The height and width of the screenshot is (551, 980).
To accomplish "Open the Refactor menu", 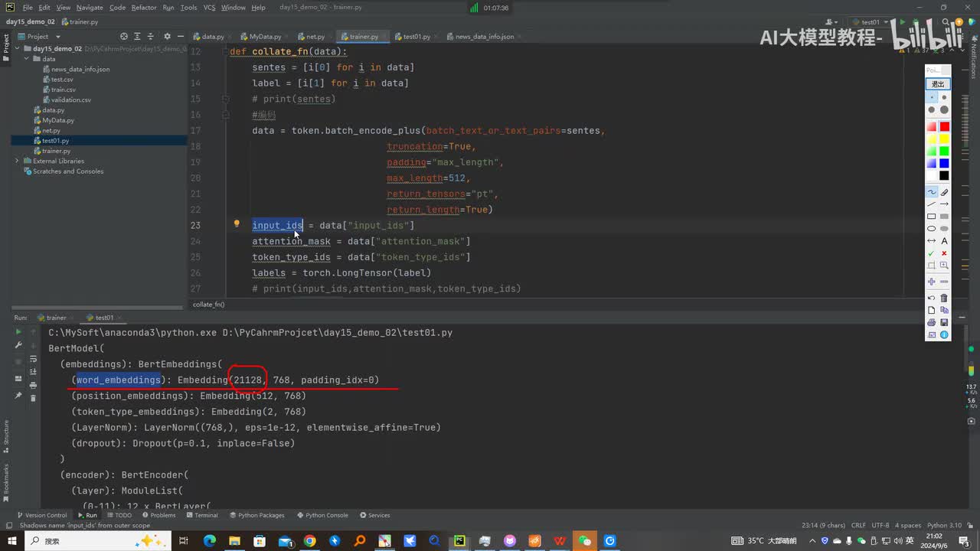I will coord(144,7).
